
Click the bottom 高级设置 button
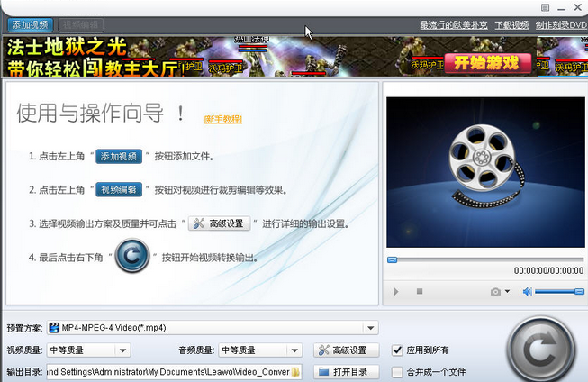coord(346,350)
